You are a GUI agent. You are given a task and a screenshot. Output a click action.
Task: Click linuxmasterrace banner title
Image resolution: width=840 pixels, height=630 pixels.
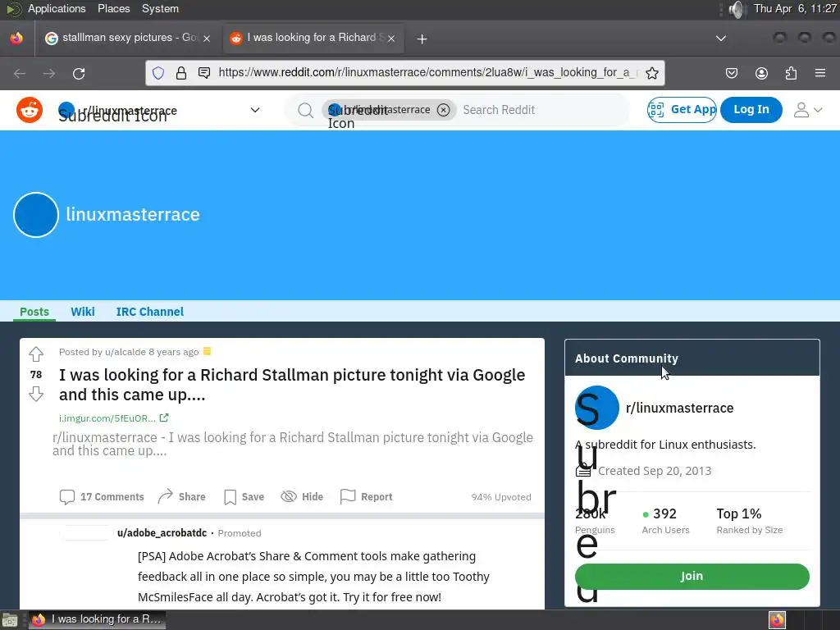pos(133,214)
